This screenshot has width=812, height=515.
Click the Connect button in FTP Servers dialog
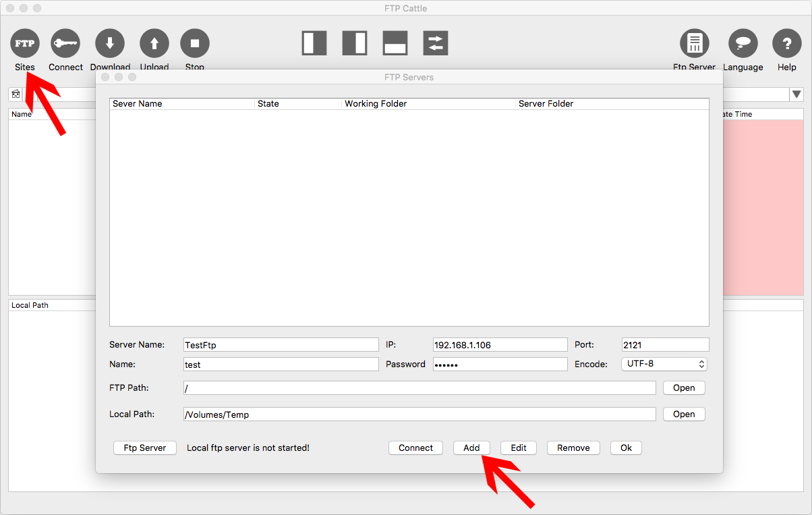click(415, 448)
